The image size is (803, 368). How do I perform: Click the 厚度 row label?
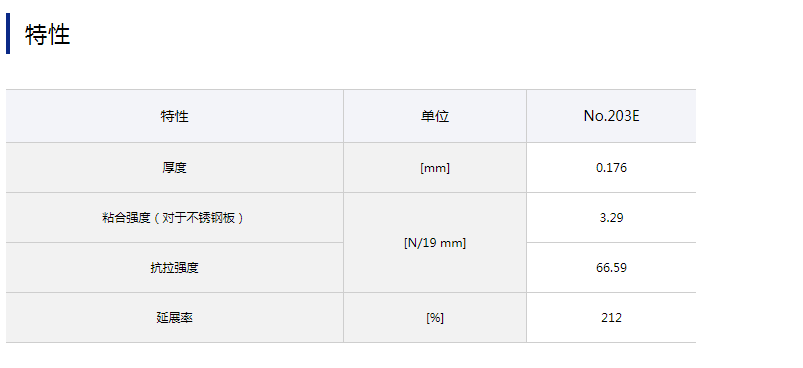point(175,168)
